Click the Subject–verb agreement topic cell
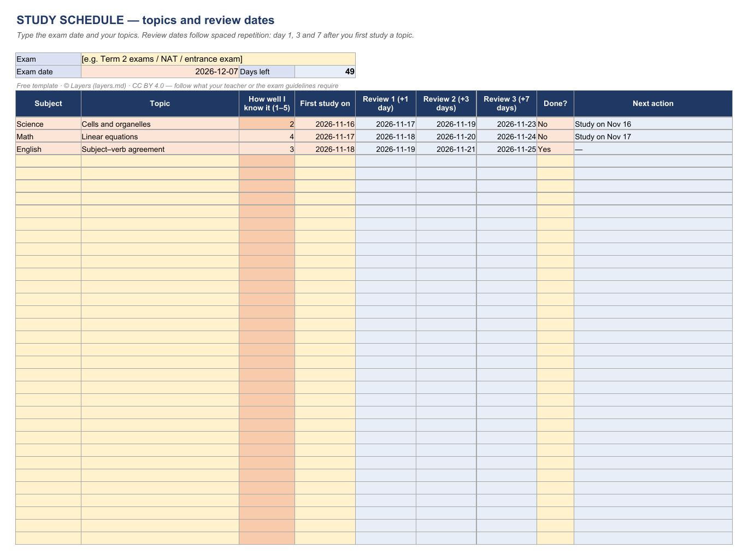This screenshot has height=560, width=748. point(160,149)
